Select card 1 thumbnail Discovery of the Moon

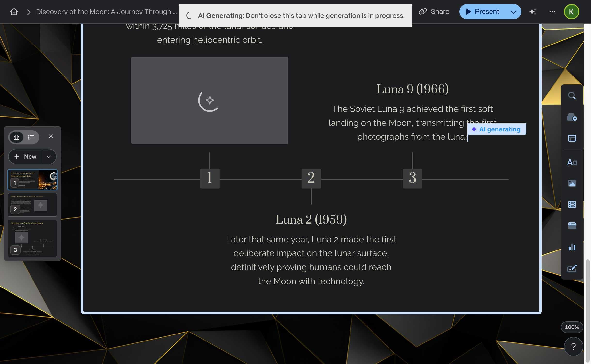click(x=32, y=180)
